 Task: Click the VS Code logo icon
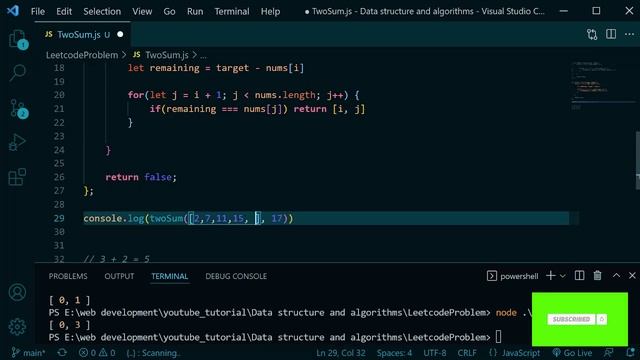pyautogui.click(x=13, y=11)
